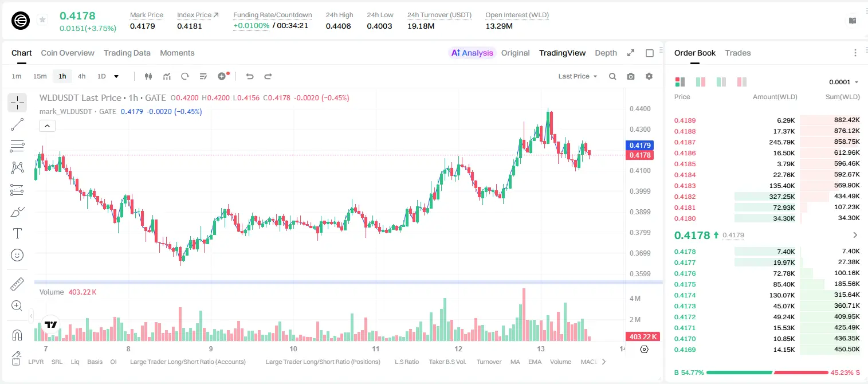Screen dimensions: 868x384
Task: Add coin to favorites with star
Action: pyautogui.click(x=42, y=20)
